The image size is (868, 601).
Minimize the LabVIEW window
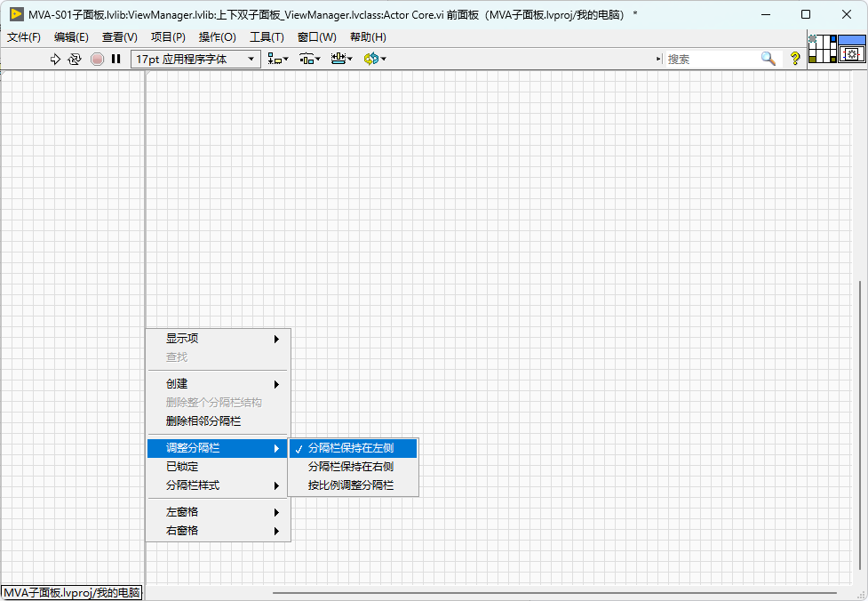(766, 14)
